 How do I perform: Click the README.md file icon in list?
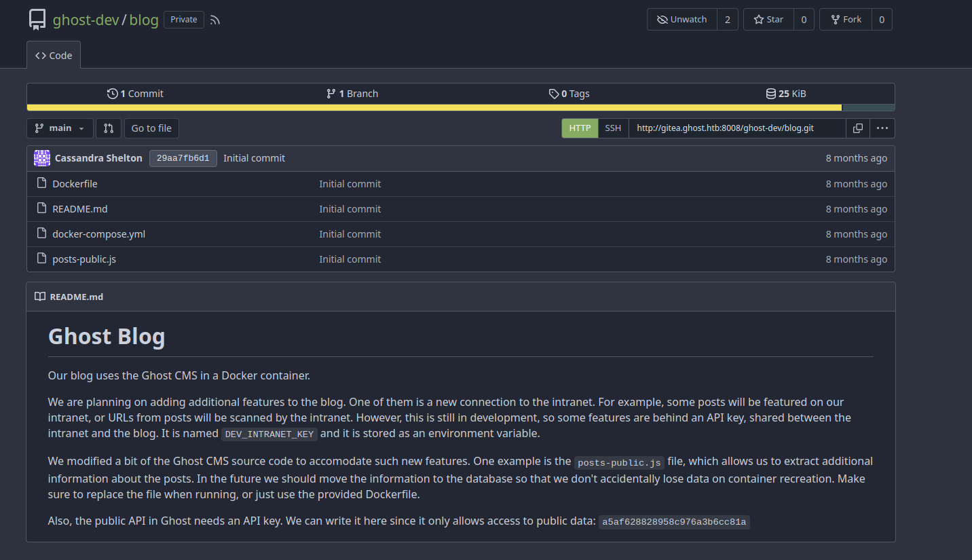pos(41,208)
